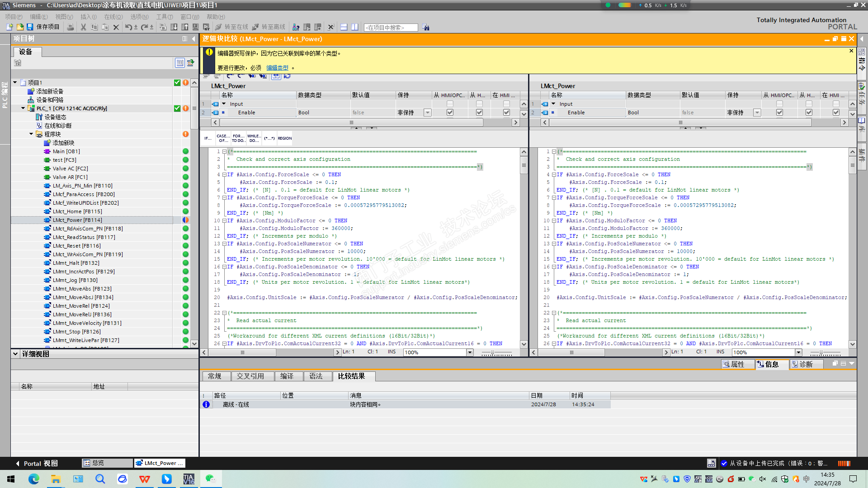This screenshot has width=868, height=488.
Task: Open the left editor 100% zoom dropdown
Action: pyautogui.click(x=470, y=352)
